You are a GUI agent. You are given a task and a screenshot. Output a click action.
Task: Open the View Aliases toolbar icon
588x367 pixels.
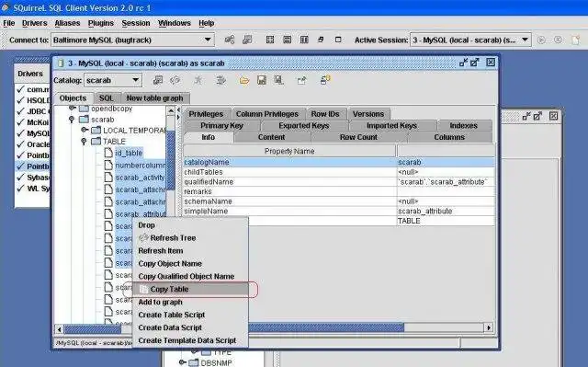point(247,40)
